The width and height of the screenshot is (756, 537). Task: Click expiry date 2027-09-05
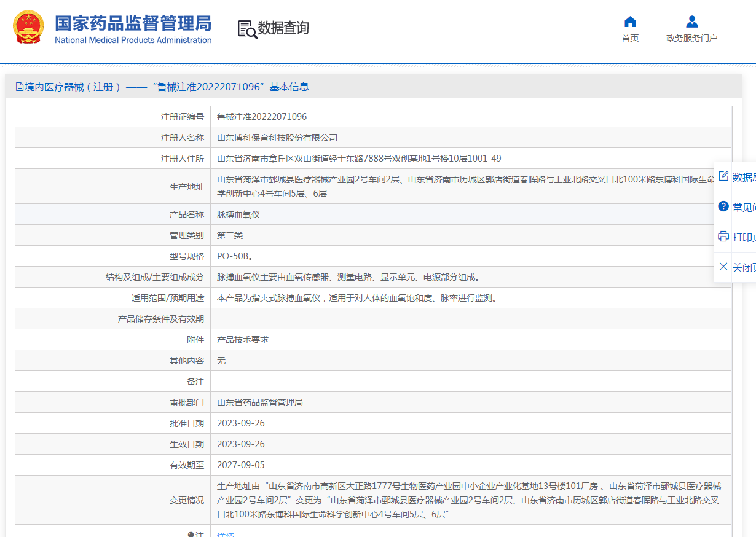point(241,465)
